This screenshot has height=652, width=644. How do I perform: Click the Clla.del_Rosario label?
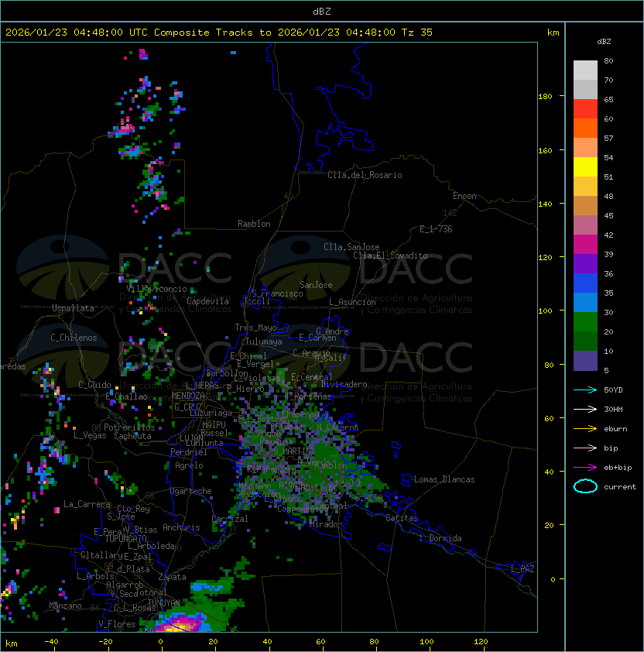365,175
